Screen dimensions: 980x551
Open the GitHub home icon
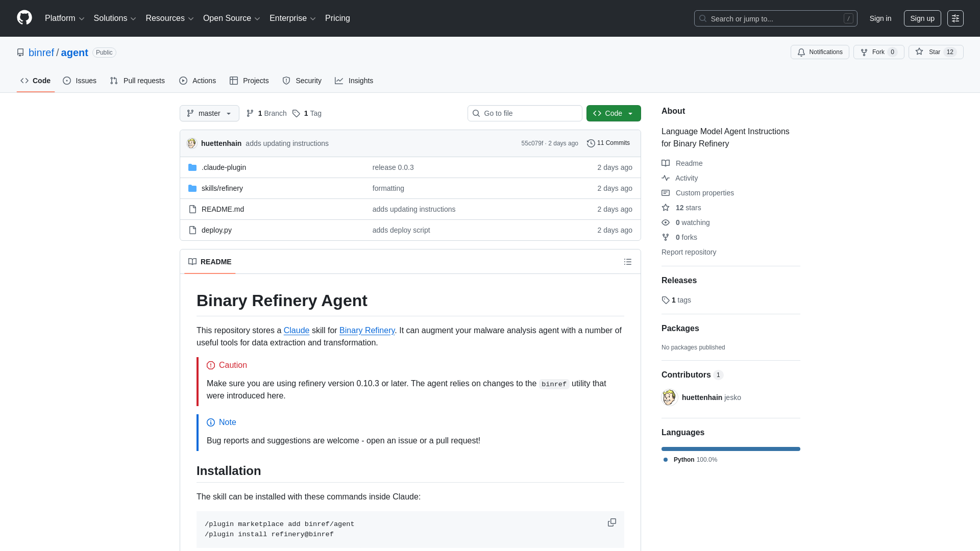pyautogui.click(x=23, y=18)
